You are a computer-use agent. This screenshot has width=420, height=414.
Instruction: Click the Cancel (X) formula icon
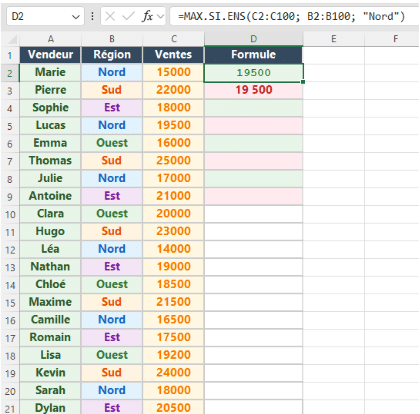pyautogui.click(x=110, y=16)
